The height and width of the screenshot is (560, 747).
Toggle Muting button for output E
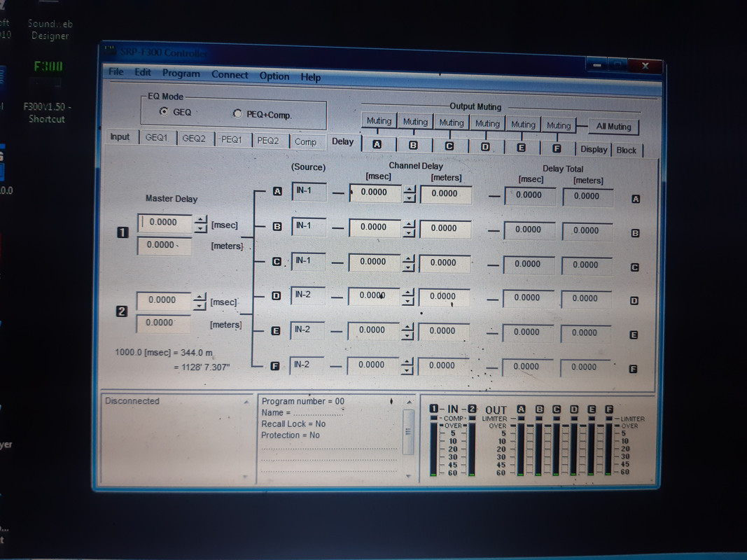(x=523, y=125)
